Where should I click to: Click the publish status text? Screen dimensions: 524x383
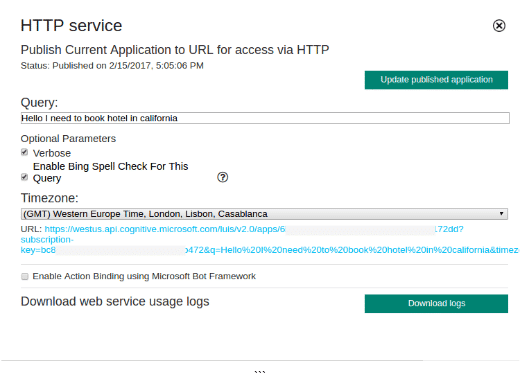click(112, 66)
